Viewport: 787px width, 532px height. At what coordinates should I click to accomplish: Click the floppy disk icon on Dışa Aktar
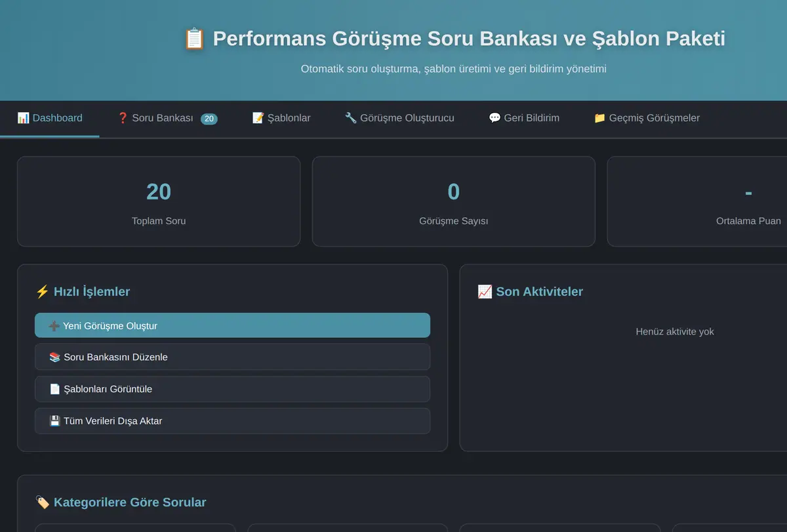[55, 421]
